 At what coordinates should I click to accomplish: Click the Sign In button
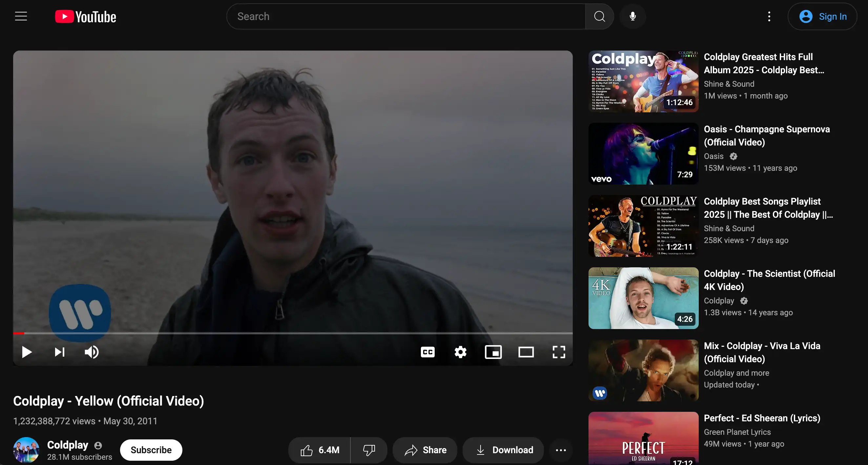coord(822,16)
